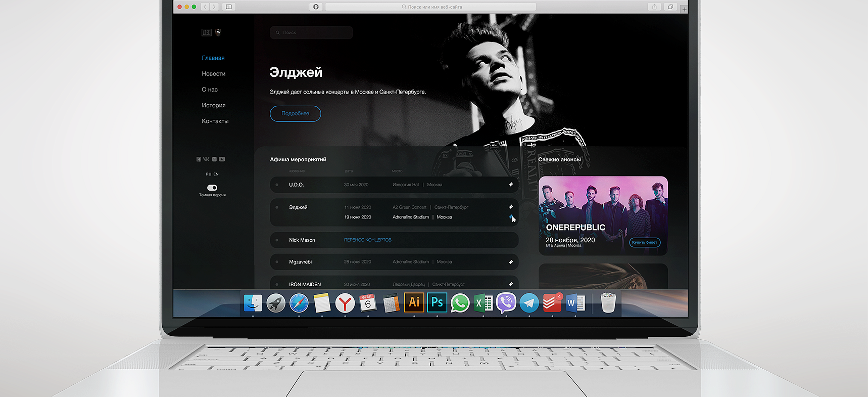The width and height of the screenshot is (868, 397).
Task: Open the Контакты menu item
Action: pos(215,121)
